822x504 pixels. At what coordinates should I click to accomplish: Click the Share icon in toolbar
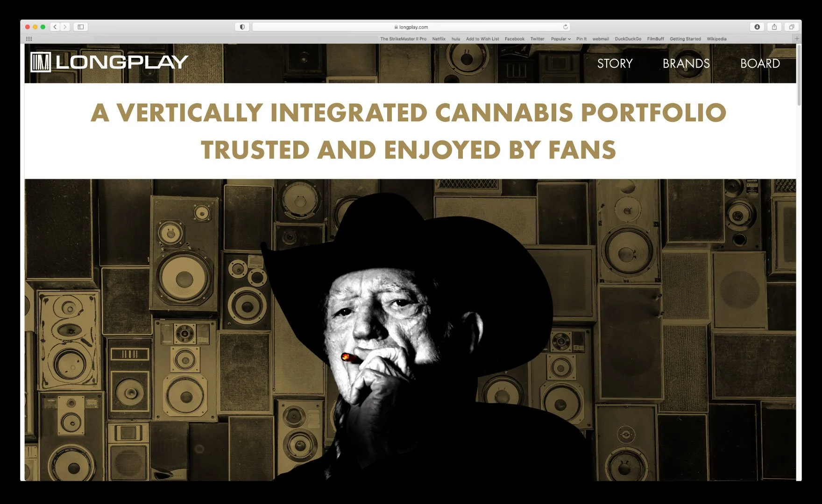774,27
